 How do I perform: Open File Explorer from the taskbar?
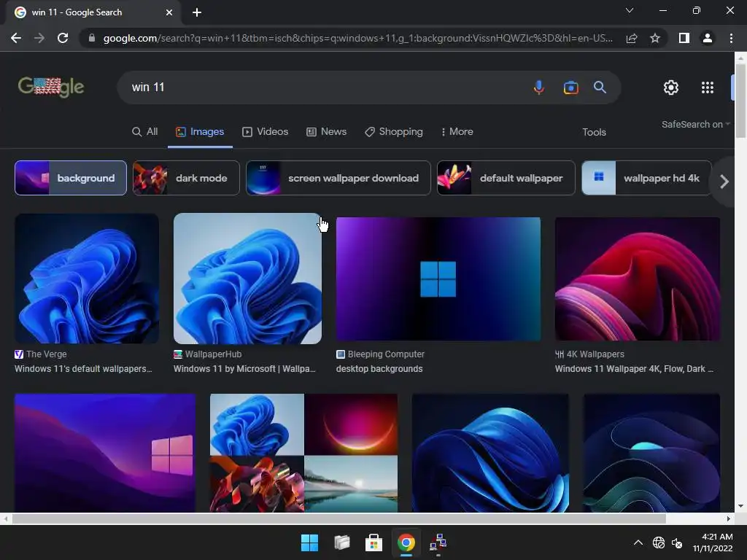tap(341, 542)
